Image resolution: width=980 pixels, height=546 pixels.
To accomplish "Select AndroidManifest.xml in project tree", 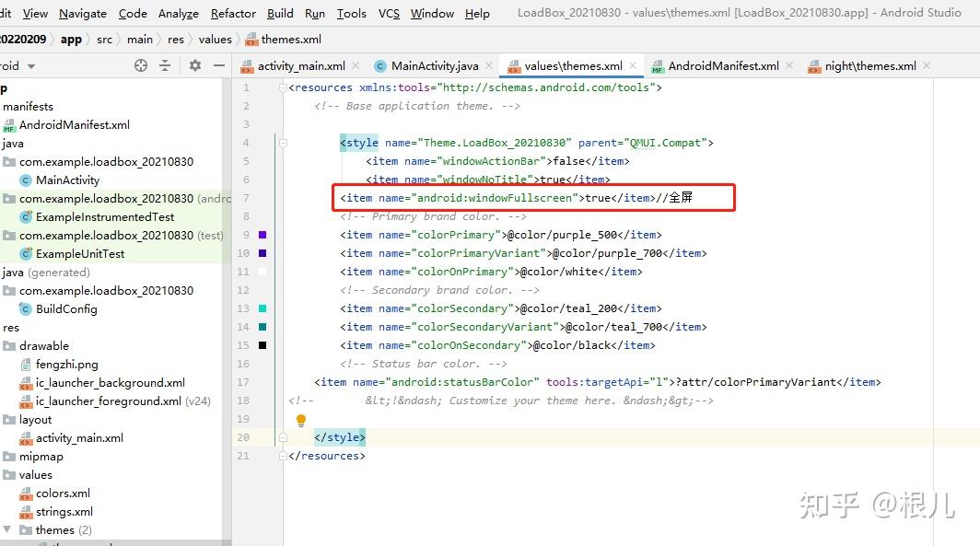I will point(66,125).
